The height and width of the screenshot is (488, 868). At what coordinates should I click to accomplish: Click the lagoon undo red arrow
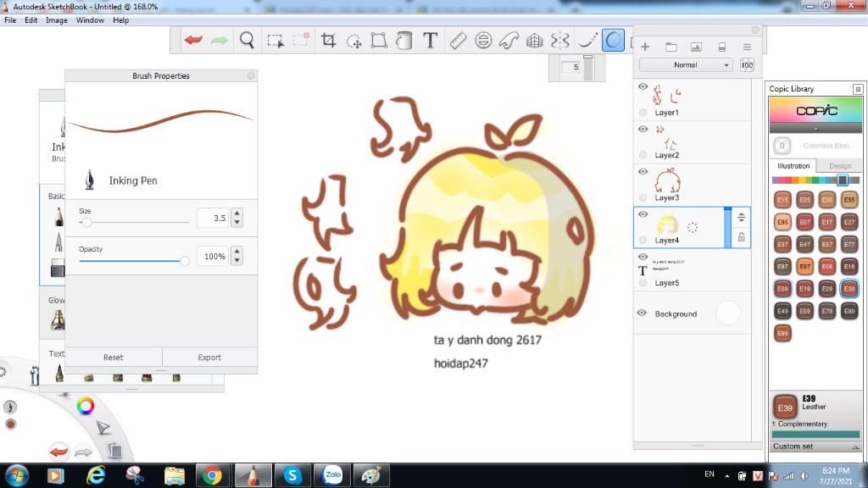point(58,452)
